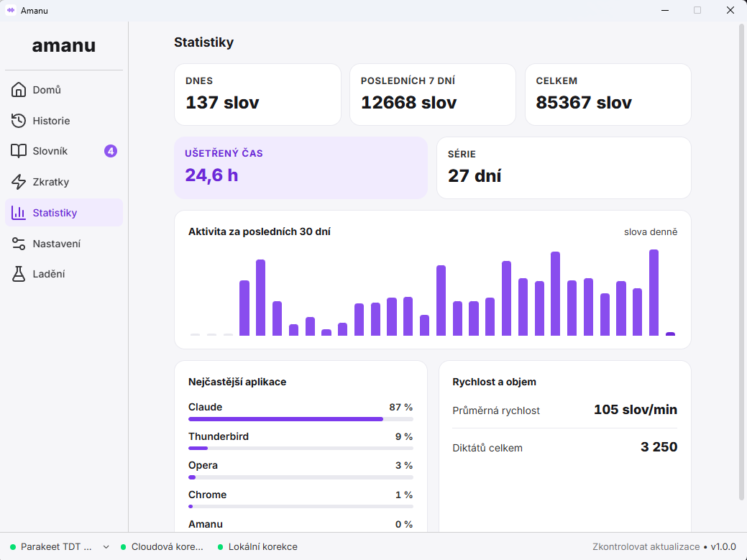
Task: Click green status dot next to Parakeet TDT
Action: [14, 546]
